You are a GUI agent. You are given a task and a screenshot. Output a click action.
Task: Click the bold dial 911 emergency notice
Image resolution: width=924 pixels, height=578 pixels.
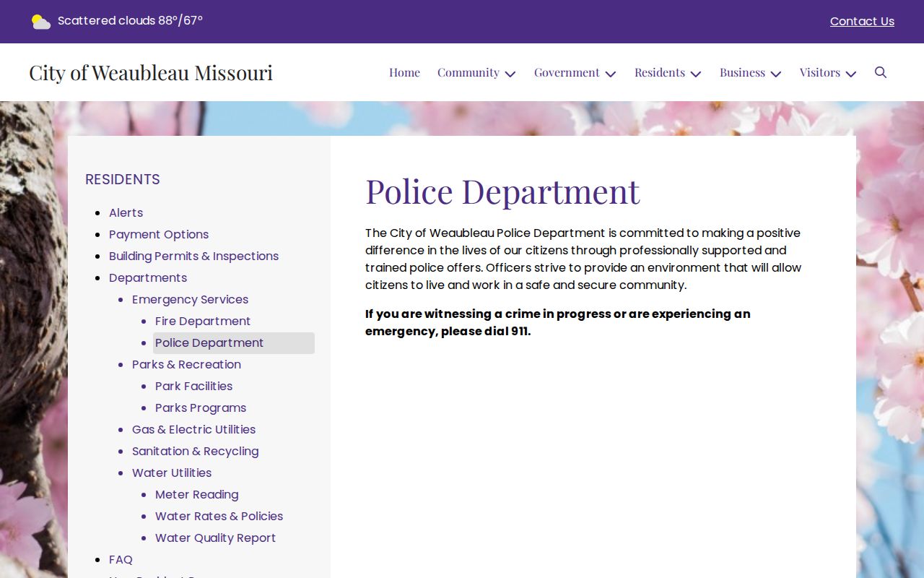(557, 322)
